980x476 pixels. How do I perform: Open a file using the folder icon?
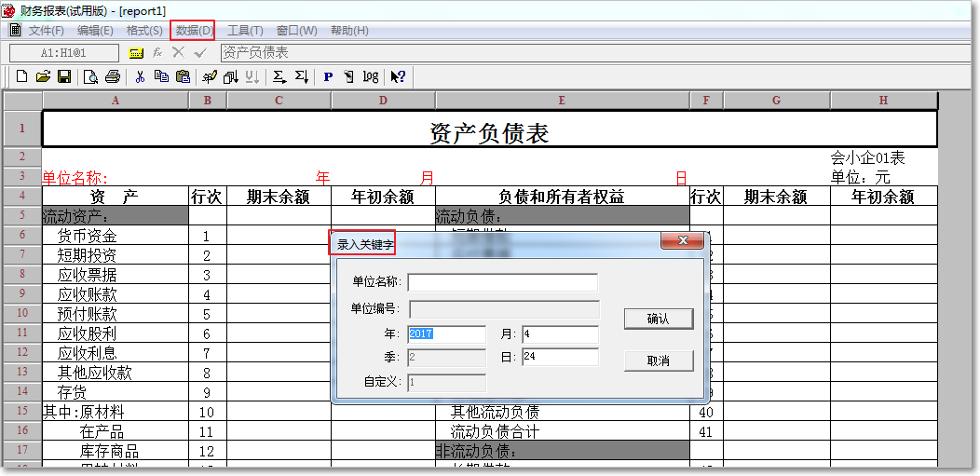(x=43, y=76)
